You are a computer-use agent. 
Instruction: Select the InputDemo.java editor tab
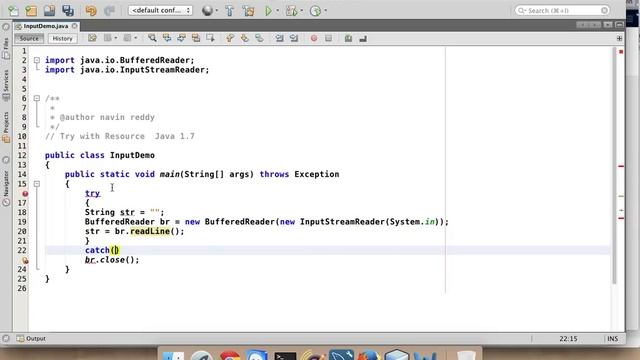[x=46, y=26]
